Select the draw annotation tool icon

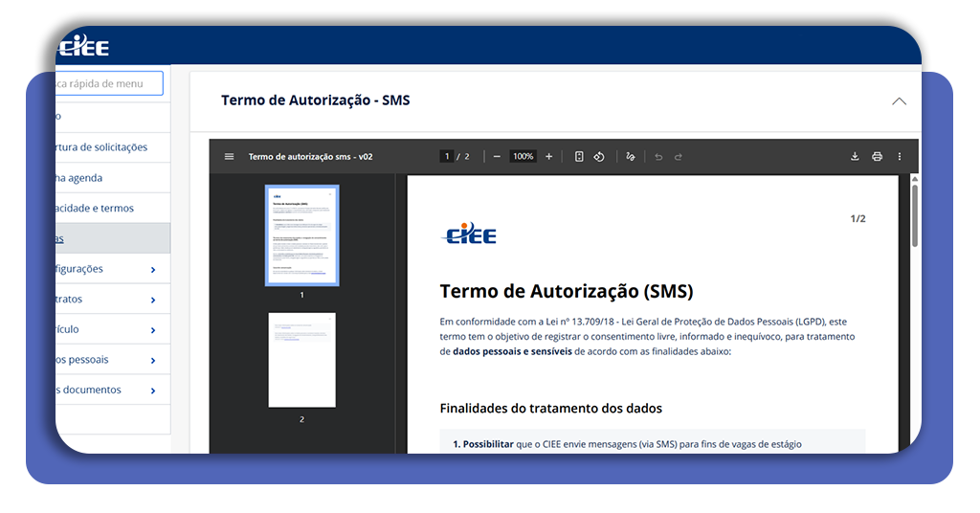pos(631,157)
